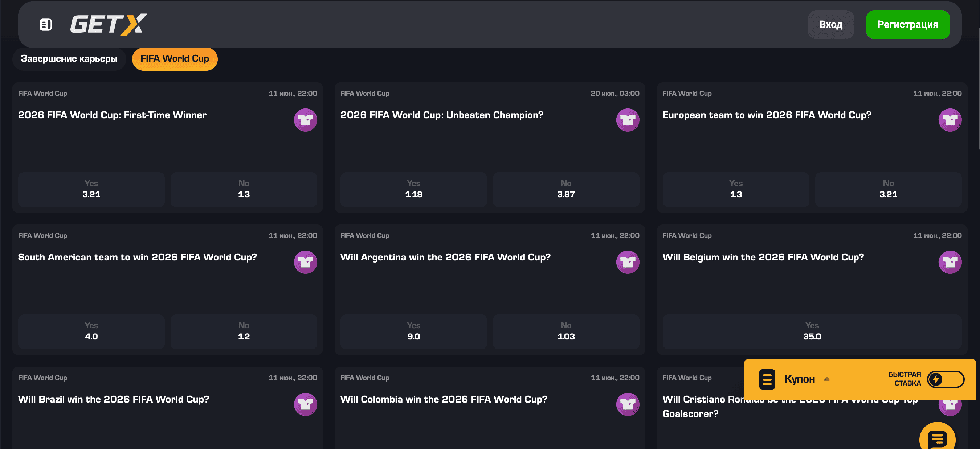Bet No 1.03 on Argentina winning
Viewport: 980px width, 449px height.
pos(566,331)
